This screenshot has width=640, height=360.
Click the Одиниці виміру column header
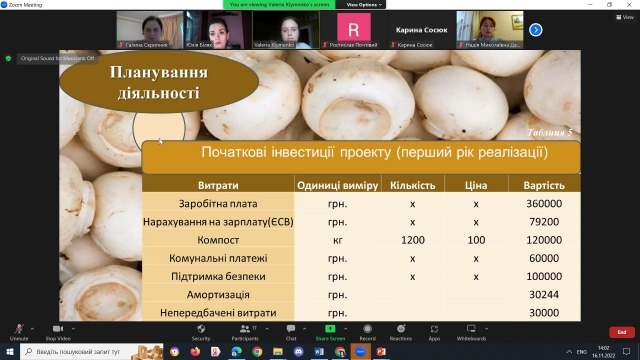click(338, 185)
